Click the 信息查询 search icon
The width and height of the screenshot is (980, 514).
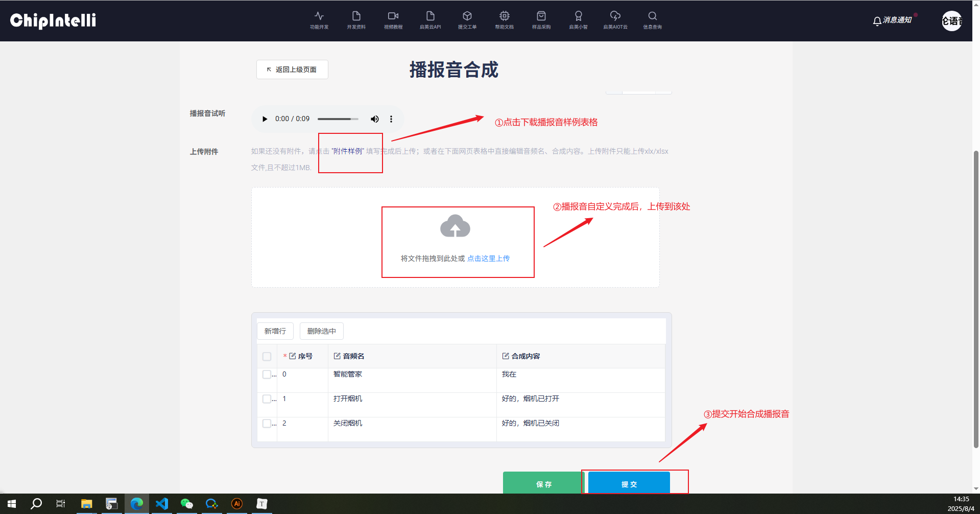click(652, 20)
